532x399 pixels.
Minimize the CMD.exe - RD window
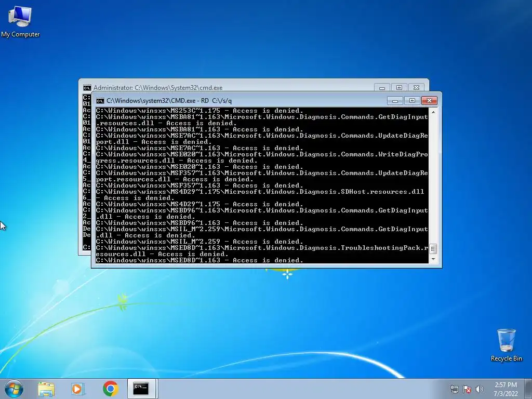click(395, 101)
